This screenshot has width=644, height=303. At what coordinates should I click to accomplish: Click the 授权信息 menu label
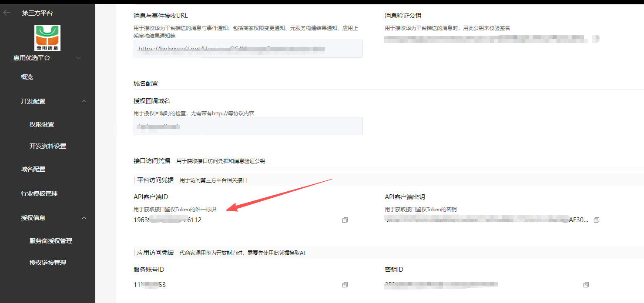[x=33, y=218]
